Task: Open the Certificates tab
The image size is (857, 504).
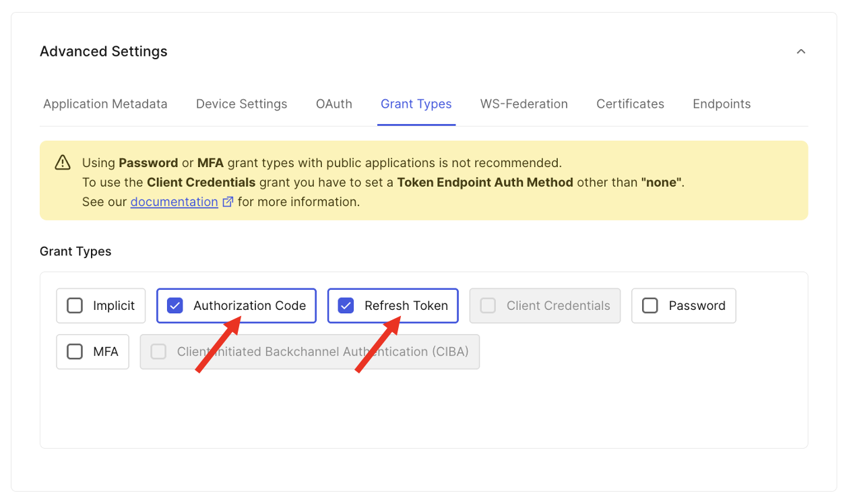Action: point(630,104)
